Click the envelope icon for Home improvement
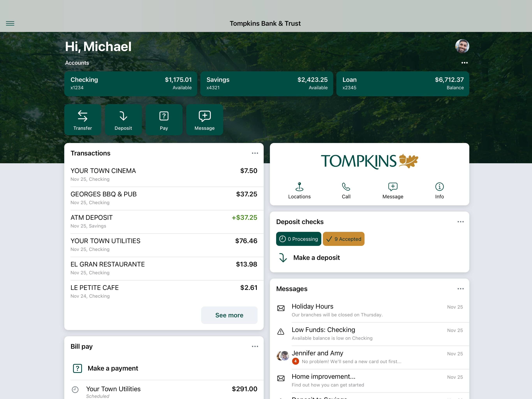This screenshot has width=532, height=399. click(x=281, y=379)
